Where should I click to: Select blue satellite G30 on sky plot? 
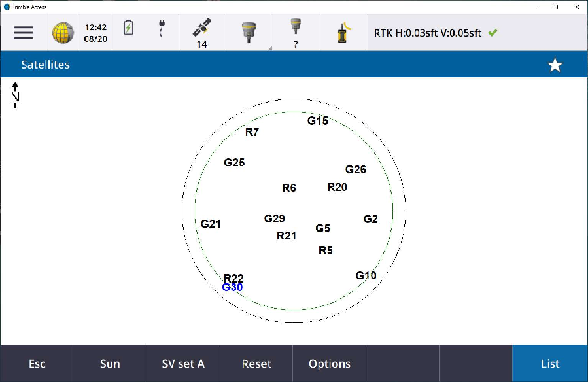[x=232, y=288]
